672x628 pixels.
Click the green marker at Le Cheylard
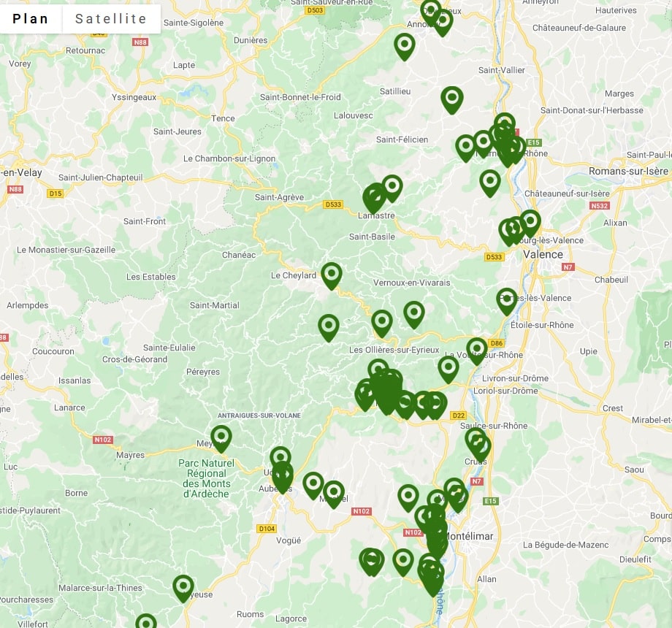(332, 275)
